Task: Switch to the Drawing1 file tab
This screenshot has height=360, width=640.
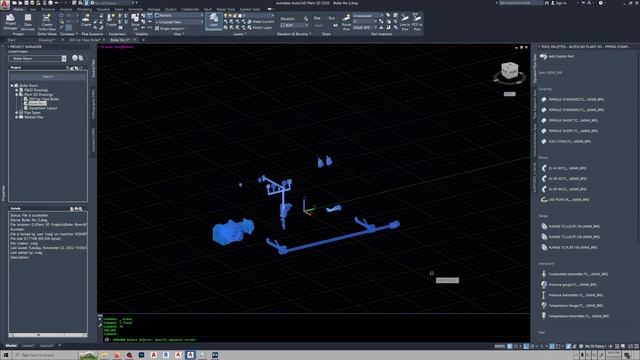Action: (46, 40)
